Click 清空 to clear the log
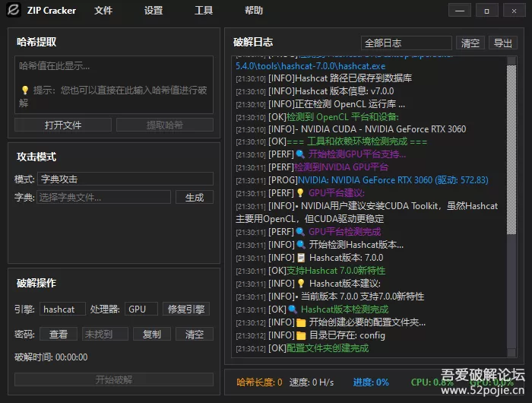532x403 pixels. tap(470, 43)
